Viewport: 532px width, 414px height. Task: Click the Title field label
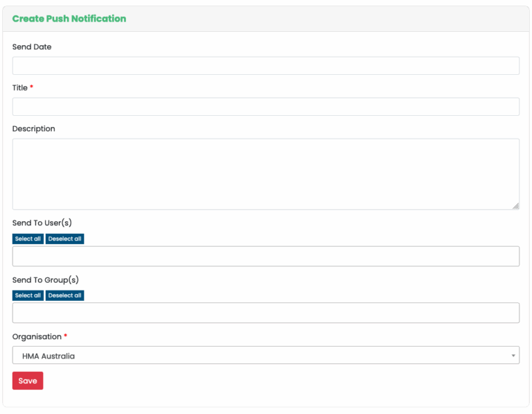tap(20, 88)
